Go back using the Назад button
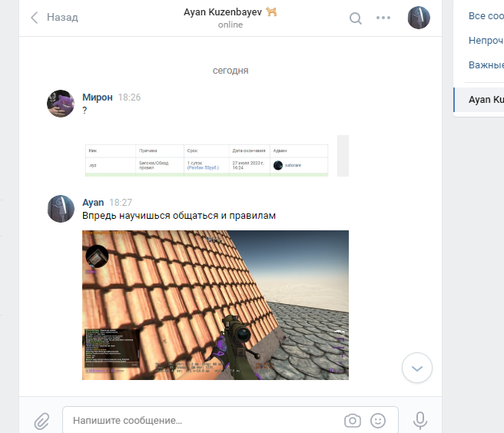The image size is (504, 433). pyautogui.click(x=54, y=18)
